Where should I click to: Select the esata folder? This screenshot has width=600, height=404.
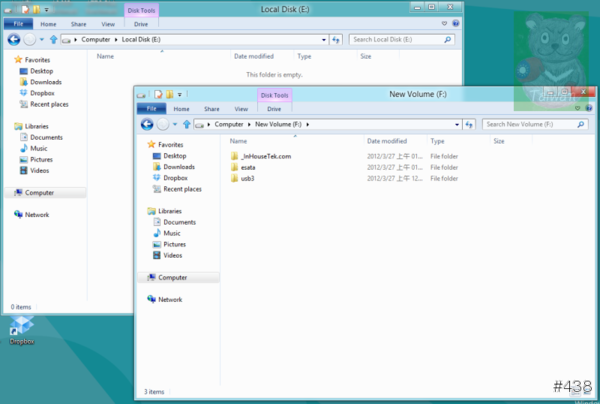tap(248, 167)
